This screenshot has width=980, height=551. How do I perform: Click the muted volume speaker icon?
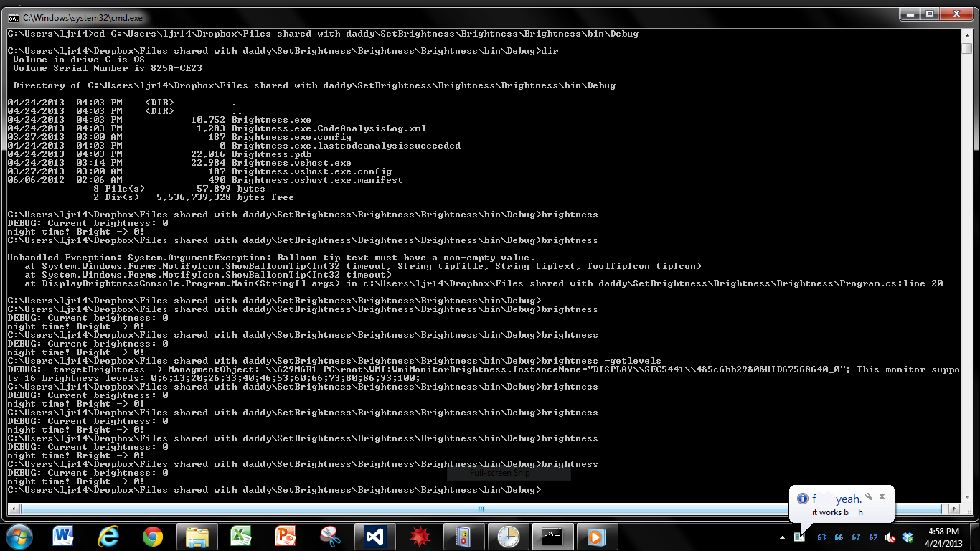tap(890, 537)
